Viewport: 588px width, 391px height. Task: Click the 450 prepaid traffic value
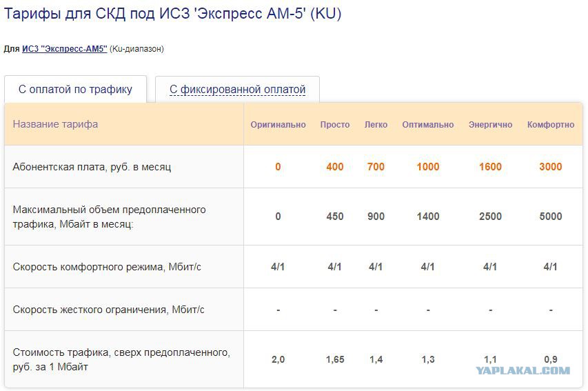coord(335,217)
